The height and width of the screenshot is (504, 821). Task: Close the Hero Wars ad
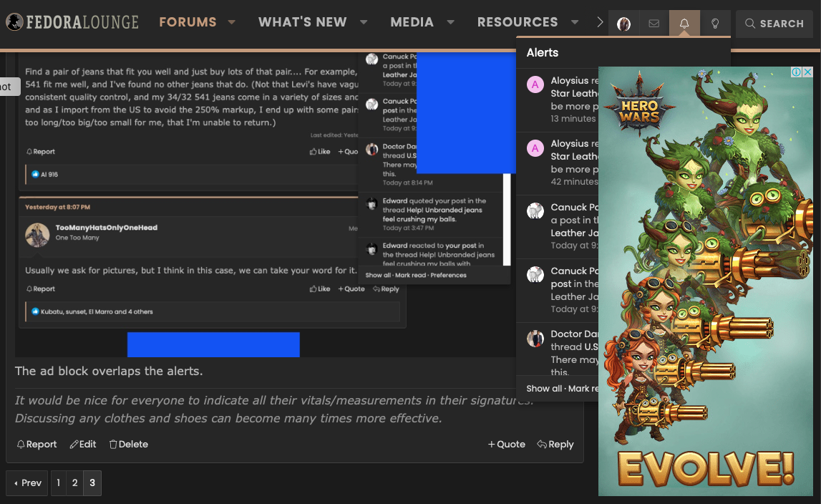808,72
